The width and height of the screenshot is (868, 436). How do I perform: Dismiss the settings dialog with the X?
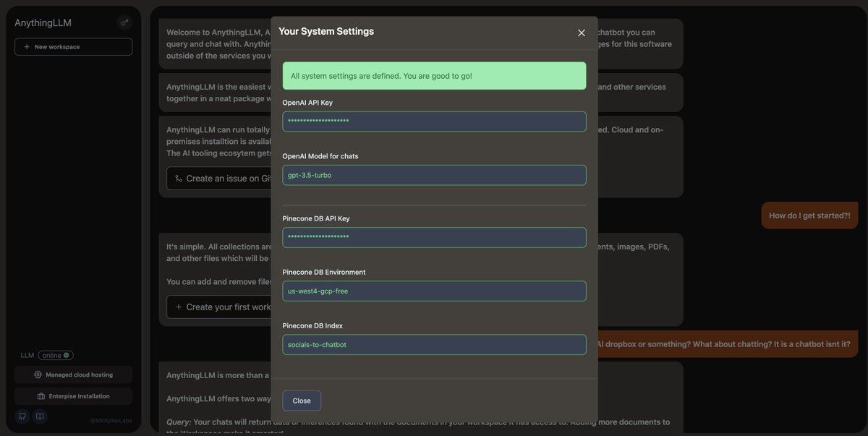point(581,33)
